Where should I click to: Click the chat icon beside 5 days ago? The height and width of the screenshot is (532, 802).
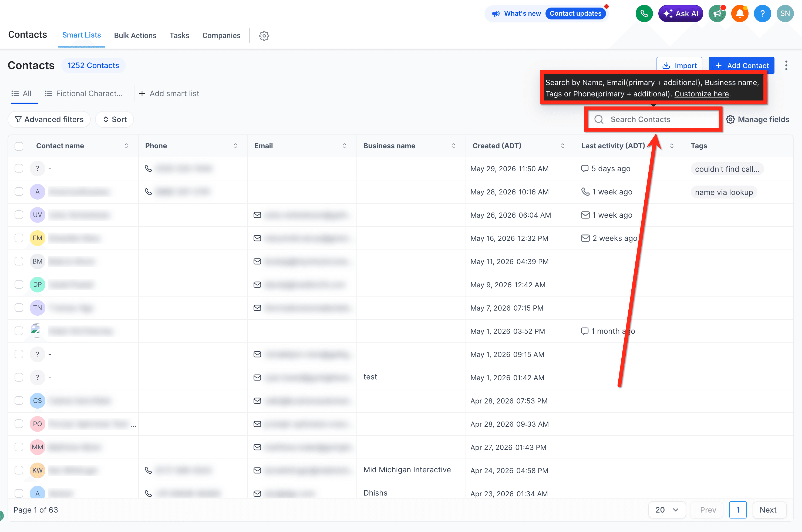pyautogui.click(x=585, y=169)
